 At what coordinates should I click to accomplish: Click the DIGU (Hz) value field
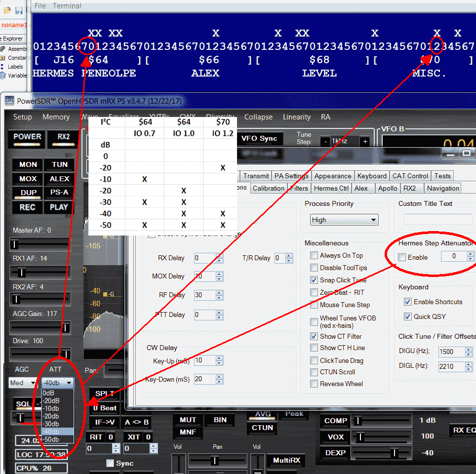coord(452,352)
